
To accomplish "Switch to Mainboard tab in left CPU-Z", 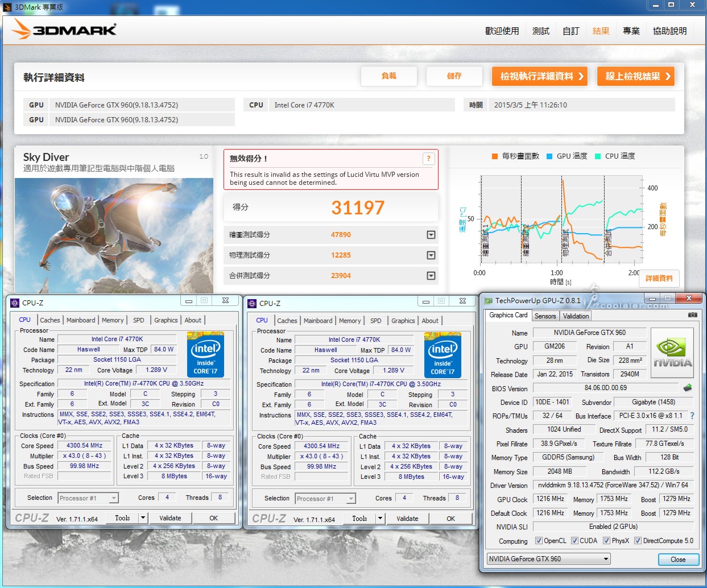I will coord(81,320).
